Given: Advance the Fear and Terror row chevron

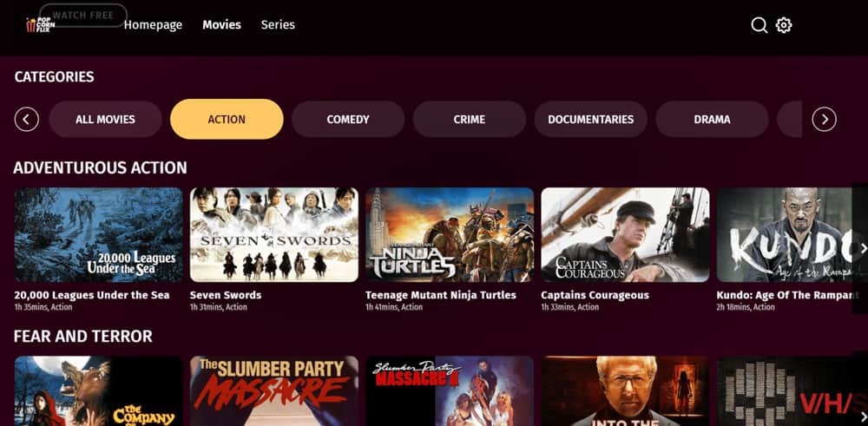Looking at the screenshot, I should click(x=863, y=416).
